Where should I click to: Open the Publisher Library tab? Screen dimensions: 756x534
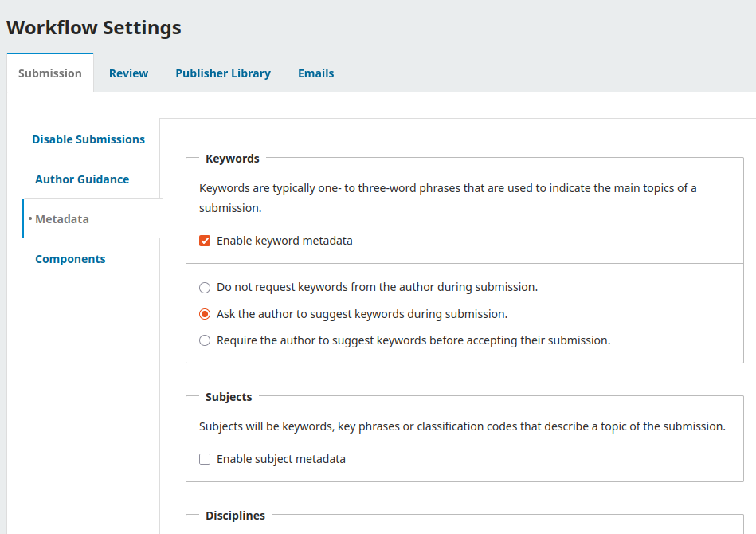click(223, 73)
